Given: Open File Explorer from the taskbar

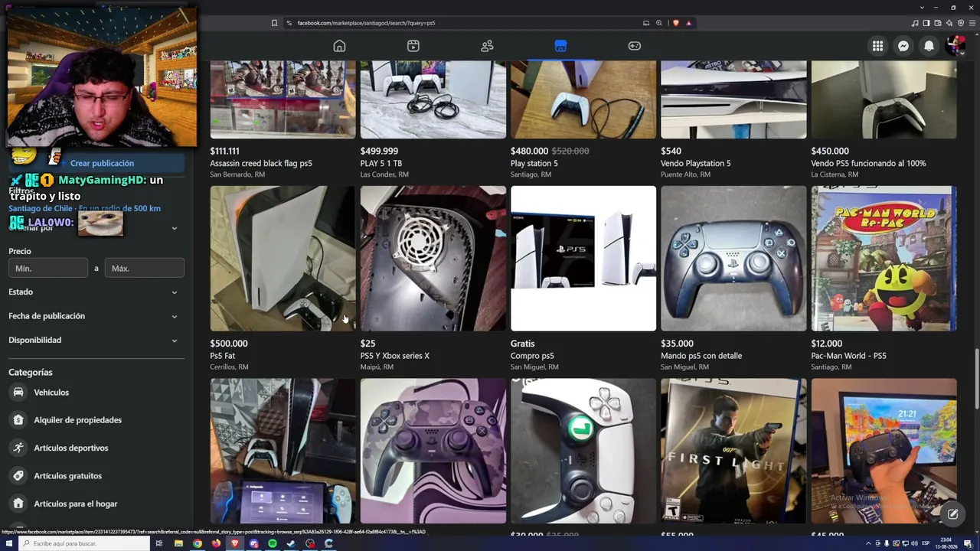Looking at the screenshot, I should coord(178,543).
